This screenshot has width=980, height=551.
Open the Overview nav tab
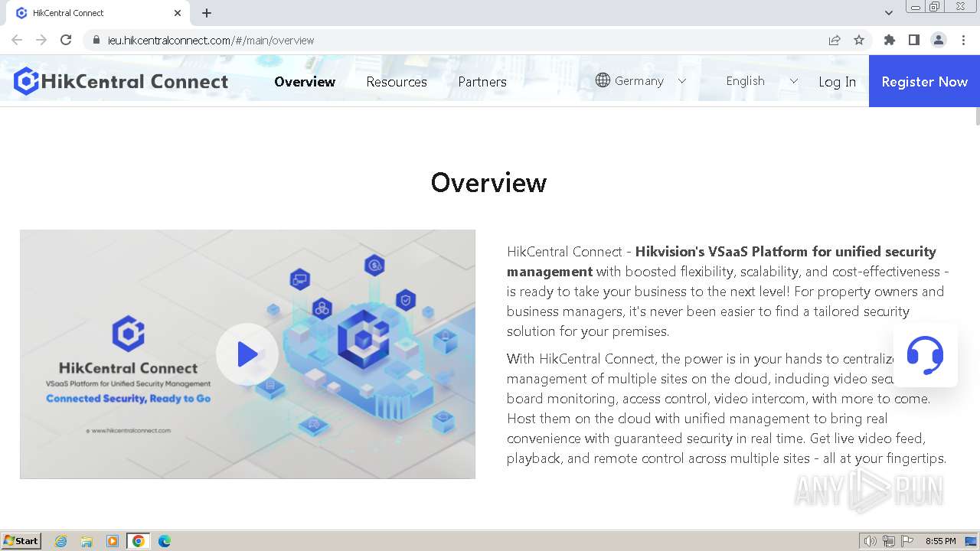point(305,82)
